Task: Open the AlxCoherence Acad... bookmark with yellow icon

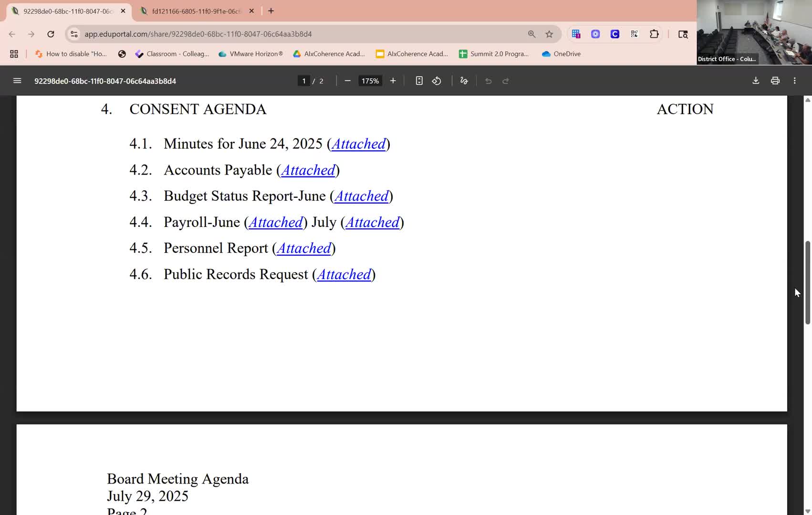Action: tap(412, 54)
